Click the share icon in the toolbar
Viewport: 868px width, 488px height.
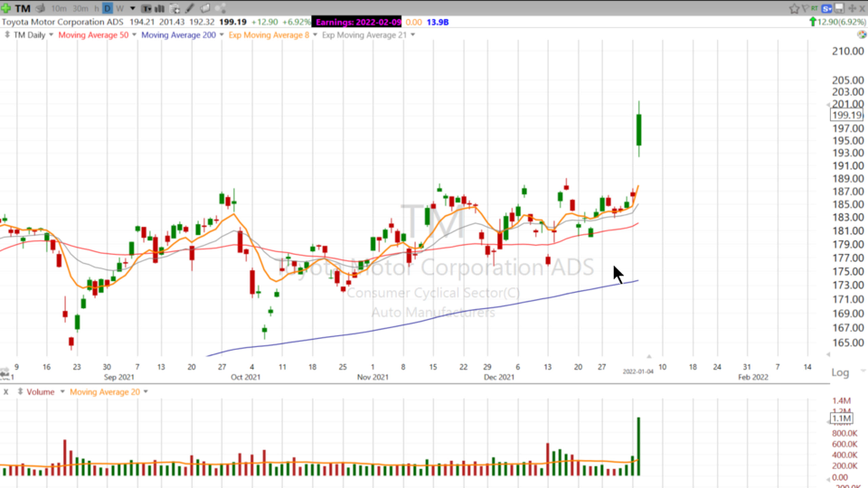(220, 8)
